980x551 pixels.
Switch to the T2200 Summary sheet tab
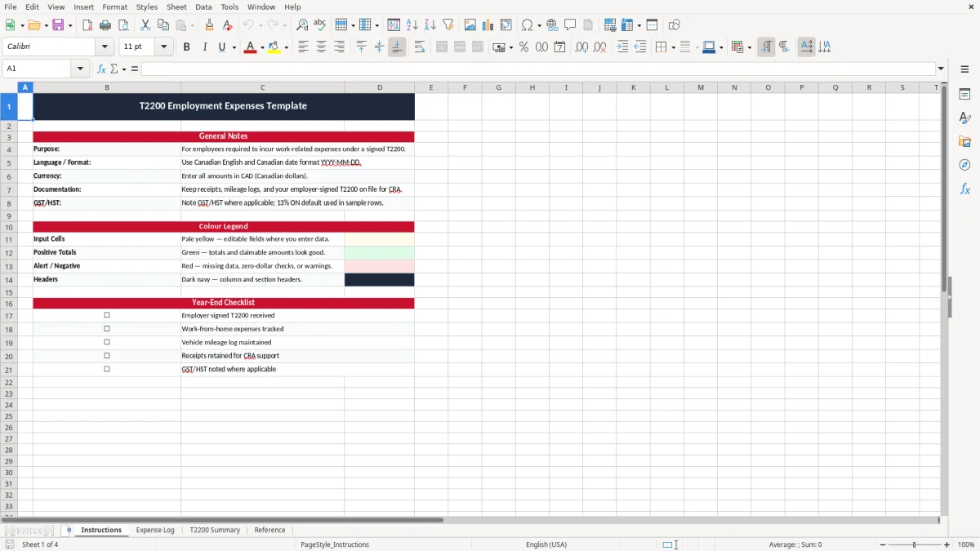[x=215, y=530]
